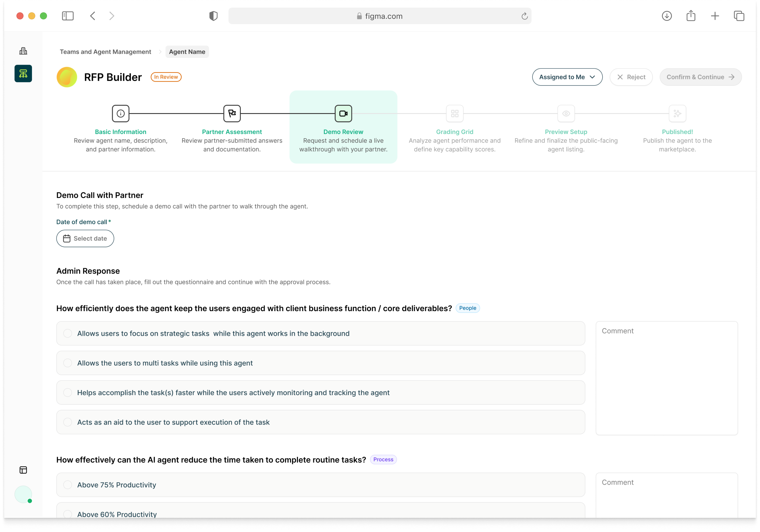760x532 pixels.
Task: Toggle Safari sidebar panel button
Action: pyautogui.click(x=68, y=16)
